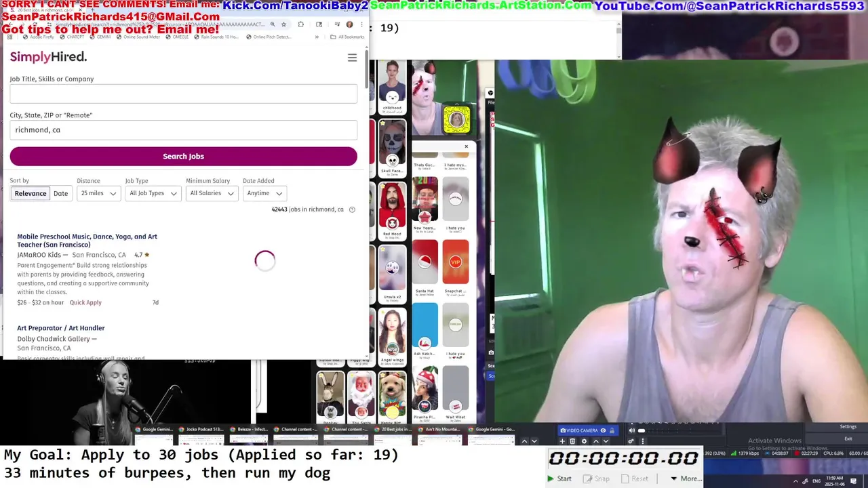Open the Date Added Anytime dropdown
The image size is (868, 488).
(x=264, y=193)
